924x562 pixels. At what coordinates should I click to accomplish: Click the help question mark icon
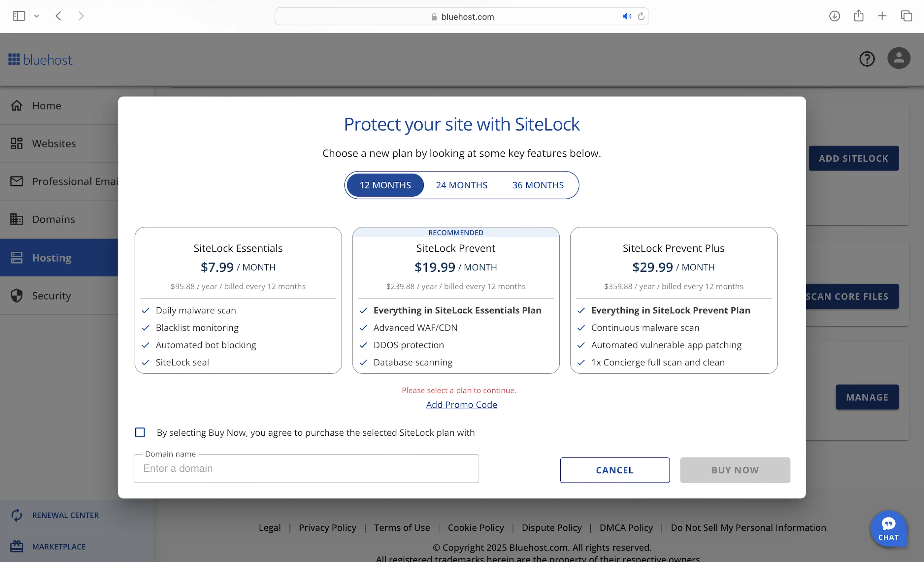click(867, 59)
